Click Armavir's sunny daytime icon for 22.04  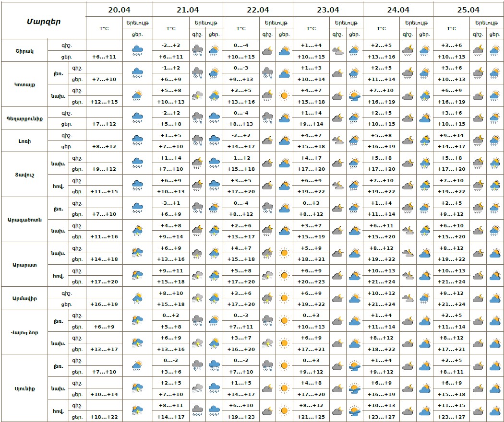pos(284,298)
